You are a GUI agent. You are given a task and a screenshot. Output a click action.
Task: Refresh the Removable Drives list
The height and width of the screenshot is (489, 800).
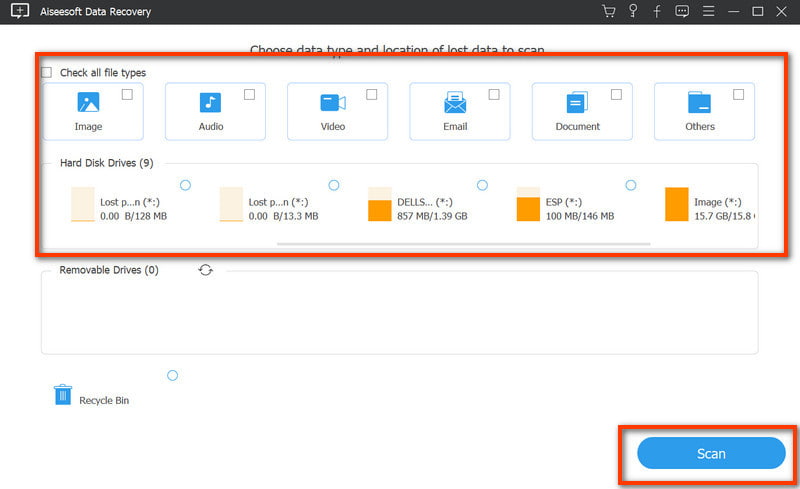(205, 270)
